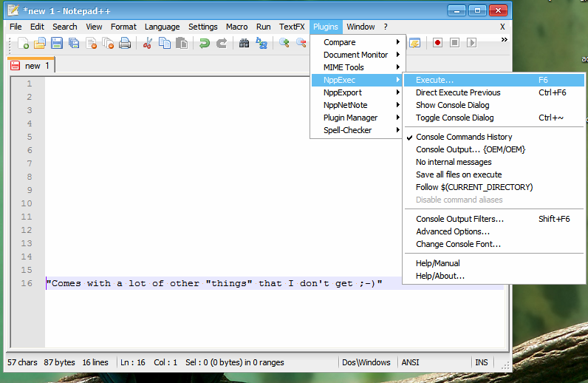Screen dimensions: 588x383
Task: Open the Search menu
Action: tap(65, 27)
